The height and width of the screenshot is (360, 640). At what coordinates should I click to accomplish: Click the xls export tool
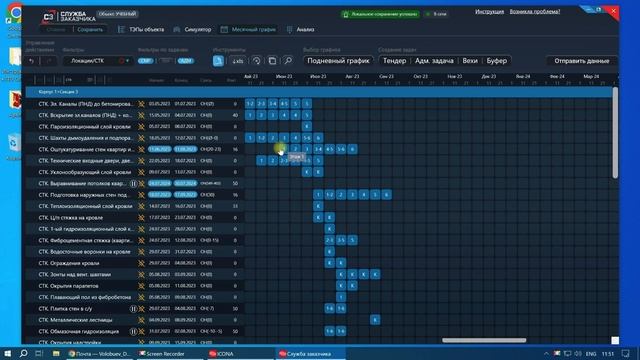(238, 61)
